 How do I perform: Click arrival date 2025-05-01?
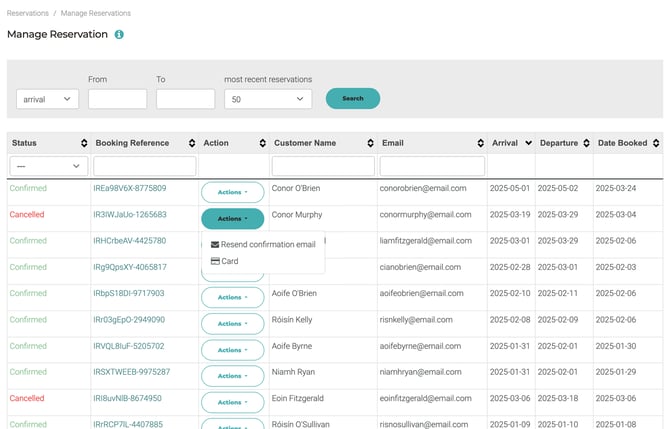[x=510, y=188]
